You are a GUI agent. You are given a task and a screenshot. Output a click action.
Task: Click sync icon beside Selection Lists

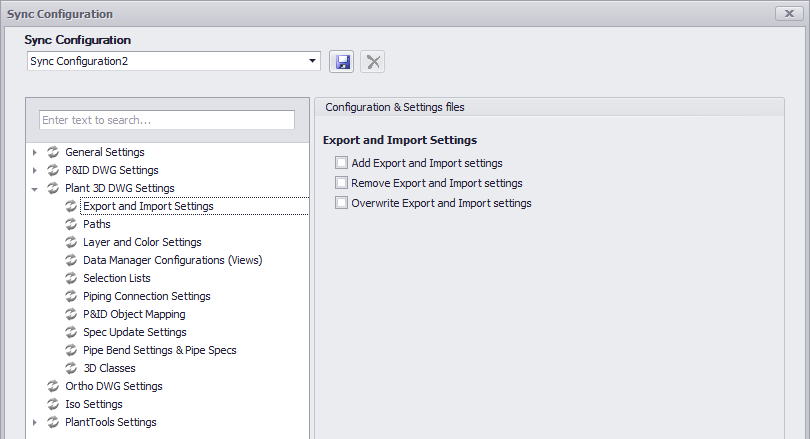(x=71, y=278)
